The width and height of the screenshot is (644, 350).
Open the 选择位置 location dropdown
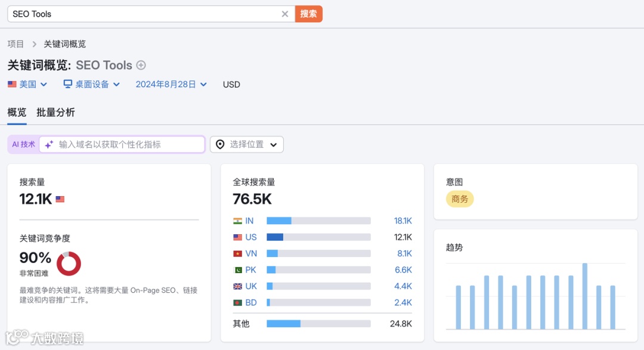(246, 145)
